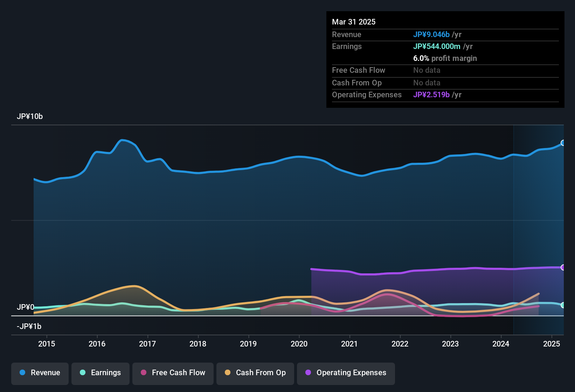The width and height of the screenshot is (575, 392).
Task: Click the -JP¥1b y-axis label
Action: 29,327
